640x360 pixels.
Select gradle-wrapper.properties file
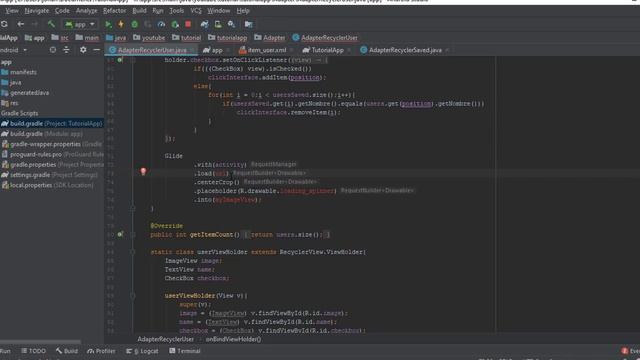(52, 144)
